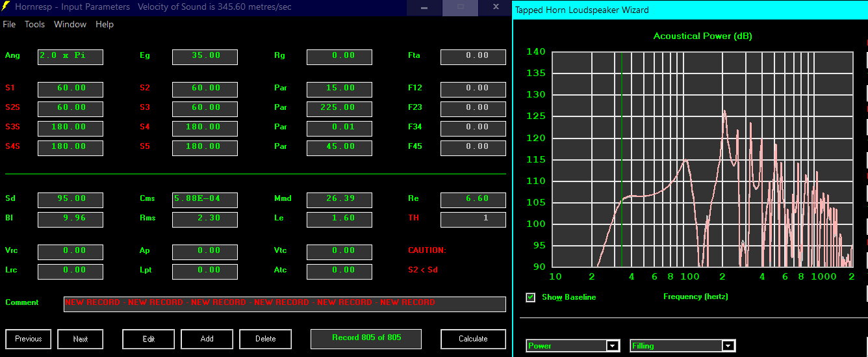Click the Tapped Horn Loudspeaker Wizard title bar
868x357 pixels.
pyautogui.click(x=690, y=10)
